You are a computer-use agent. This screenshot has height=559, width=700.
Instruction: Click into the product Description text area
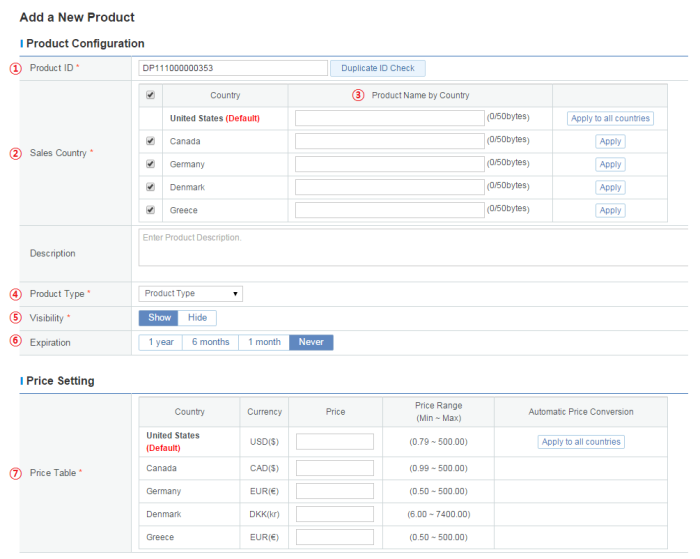click(x=413, y=248)
